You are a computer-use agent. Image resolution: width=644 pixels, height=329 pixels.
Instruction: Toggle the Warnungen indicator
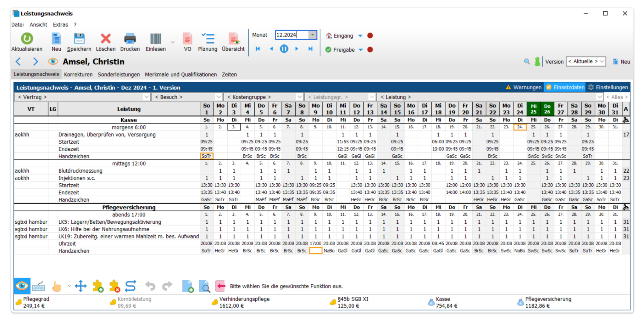[524, 87]
